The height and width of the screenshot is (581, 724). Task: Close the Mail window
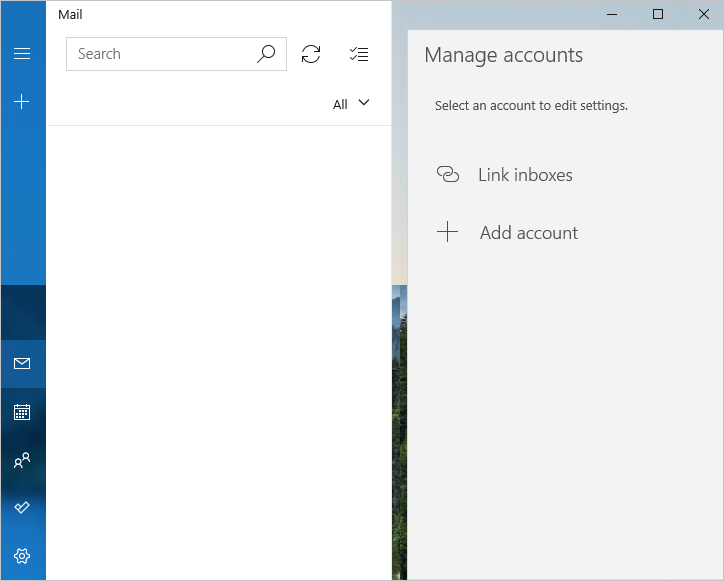pos(703,14)
